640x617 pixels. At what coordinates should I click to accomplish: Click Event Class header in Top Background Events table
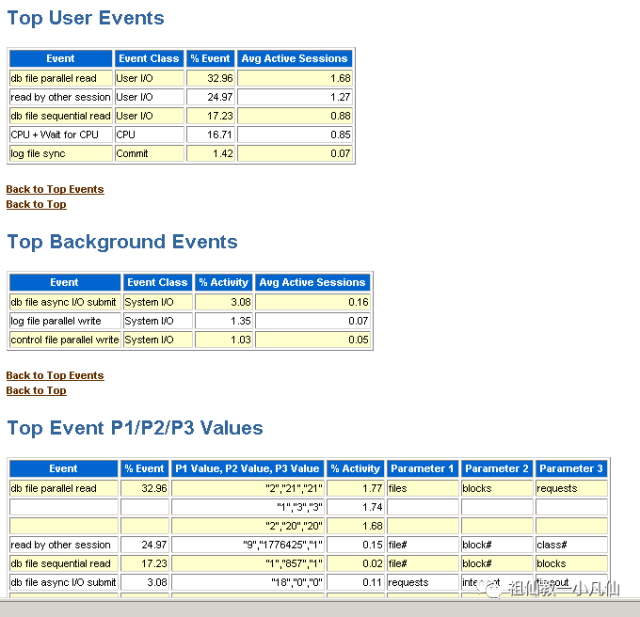click(x=158, y=282)
